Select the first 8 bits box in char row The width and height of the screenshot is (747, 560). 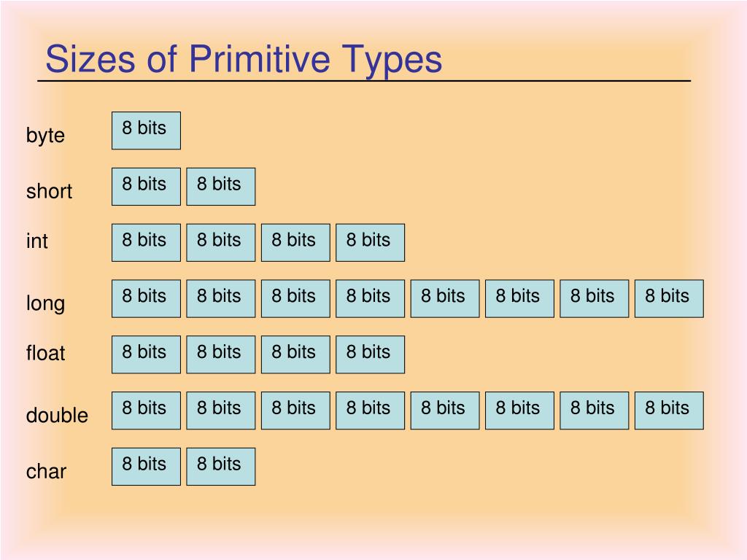click(146, 467)
